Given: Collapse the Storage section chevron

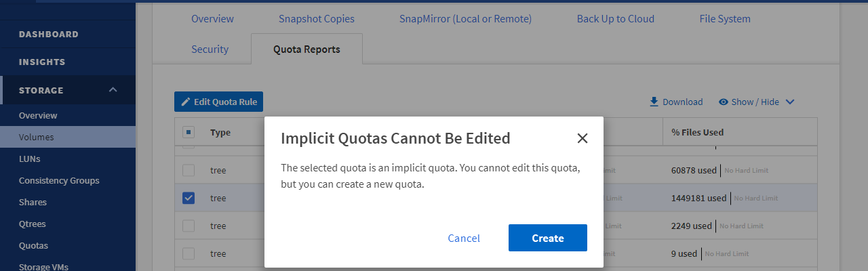Looking at the screenshot, I should tap(113, 90).
